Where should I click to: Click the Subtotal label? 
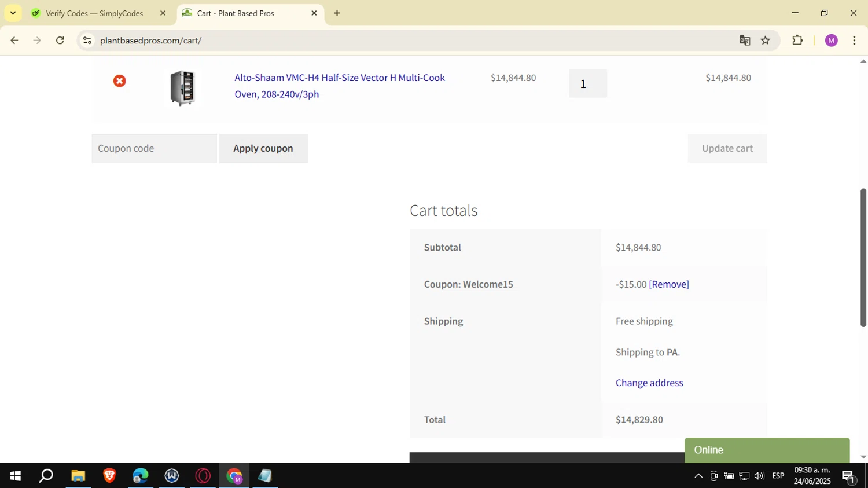point(443,247)
